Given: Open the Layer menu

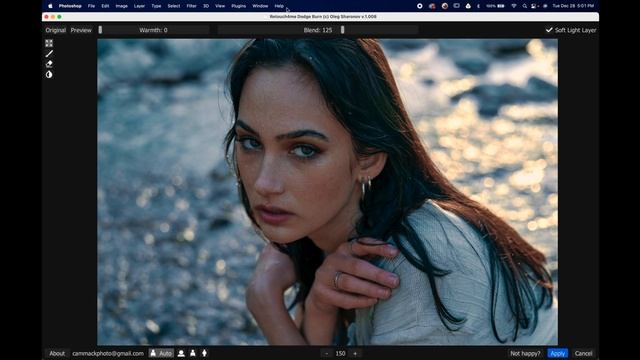Looking at the screenshot, I should tap(140, 6).
